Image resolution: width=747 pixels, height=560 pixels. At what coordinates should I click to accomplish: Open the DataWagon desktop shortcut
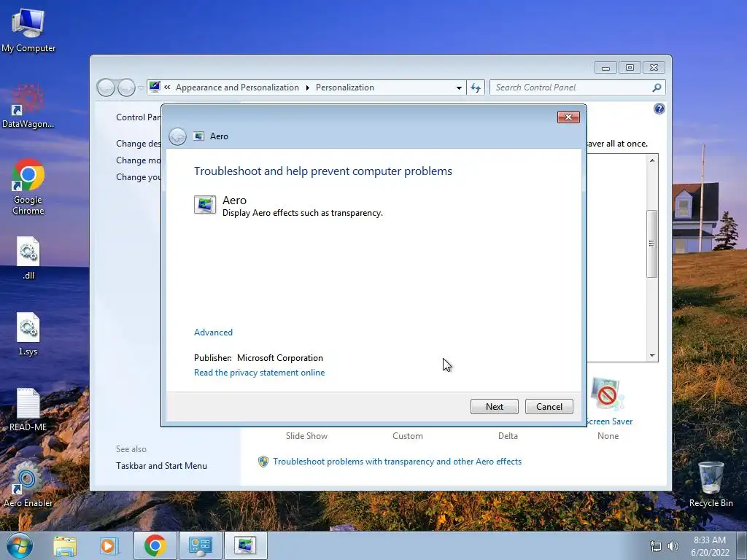28,106
